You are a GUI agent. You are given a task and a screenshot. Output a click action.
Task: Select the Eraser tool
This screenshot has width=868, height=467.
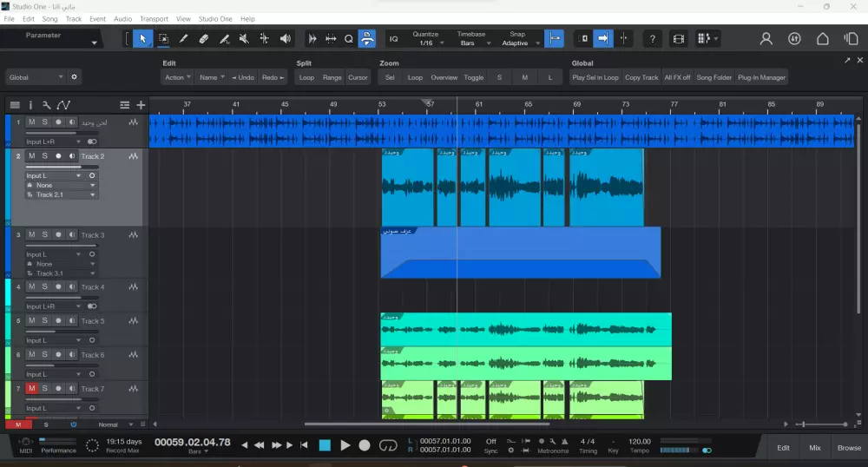[204, 38]
